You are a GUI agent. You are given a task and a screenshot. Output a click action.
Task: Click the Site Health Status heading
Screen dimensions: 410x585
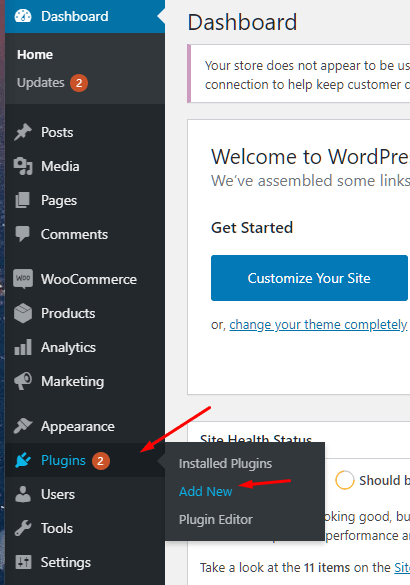[256, 439]
